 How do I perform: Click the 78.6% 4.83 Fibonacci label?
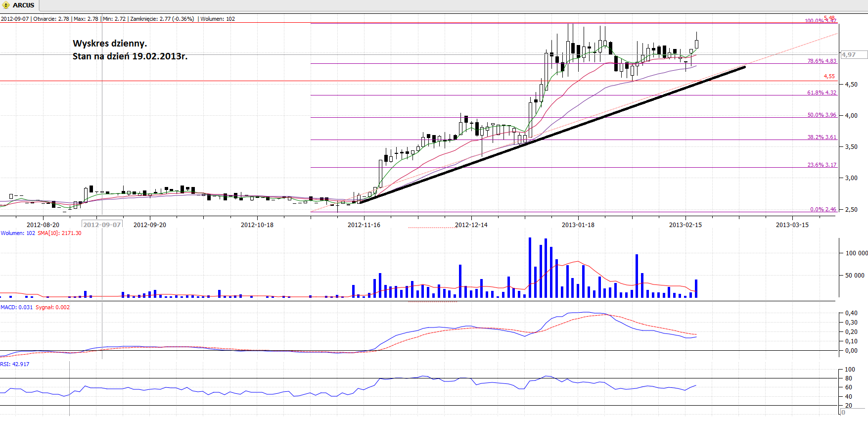(x=822, y=61)
